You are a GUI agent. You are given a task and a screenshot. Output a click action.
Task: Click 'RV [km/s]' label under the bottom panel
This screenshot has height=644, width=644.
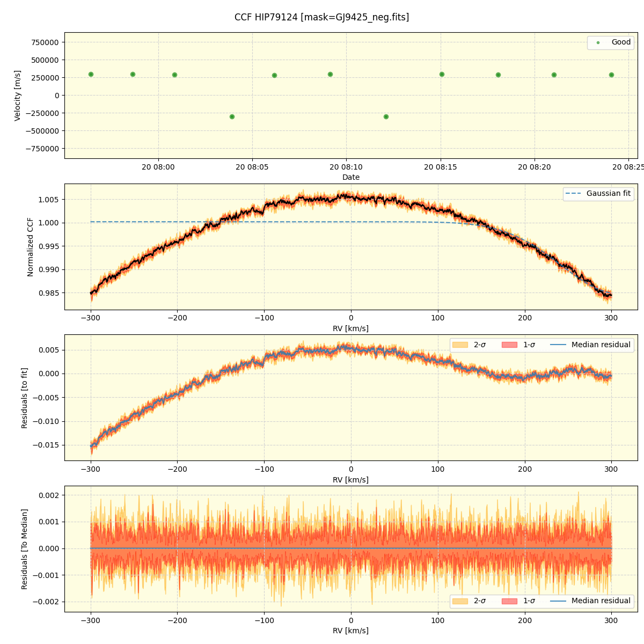351,631
